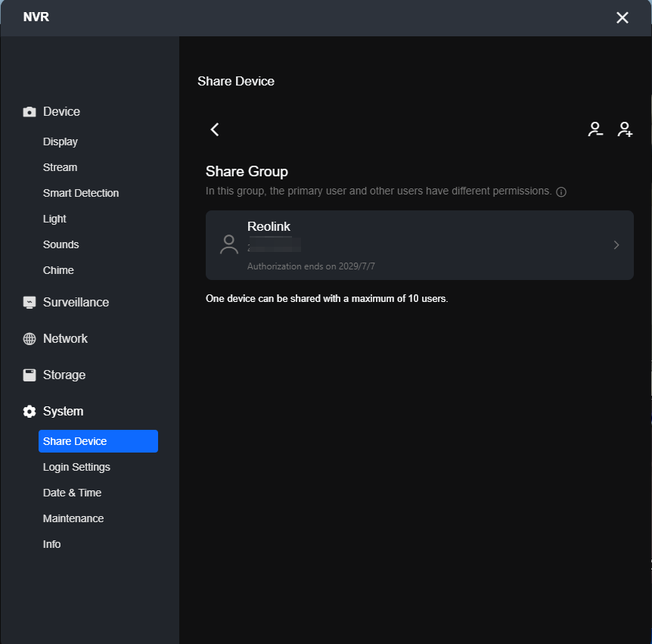Close the NVR settings window

tap(622, 17)
